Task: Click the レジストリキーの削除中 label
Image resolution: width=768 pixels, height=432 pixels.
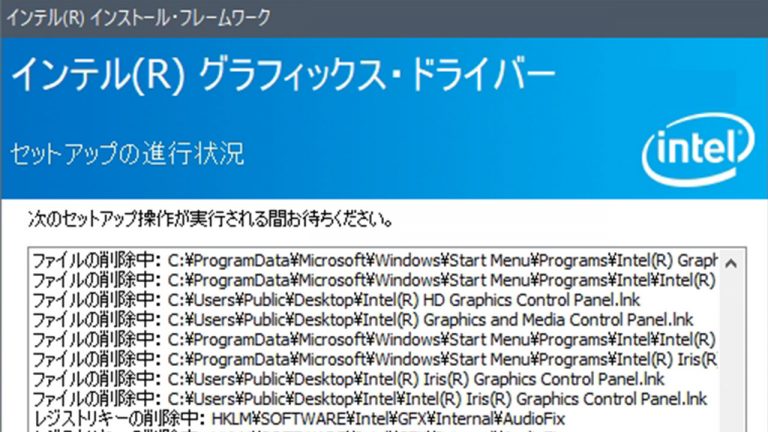Action: coord(118,418)
